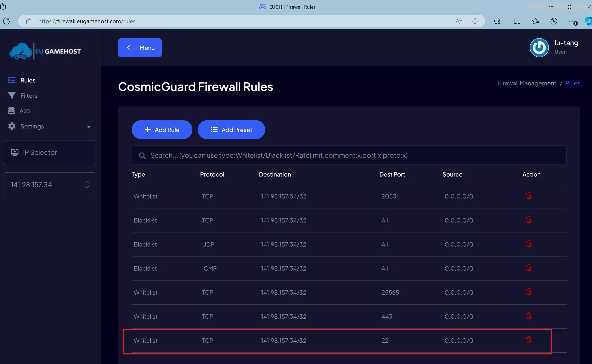Screen dimensions: 592x364
Task: Click the lu-tang user power avatar
Action: pos(539,48)
